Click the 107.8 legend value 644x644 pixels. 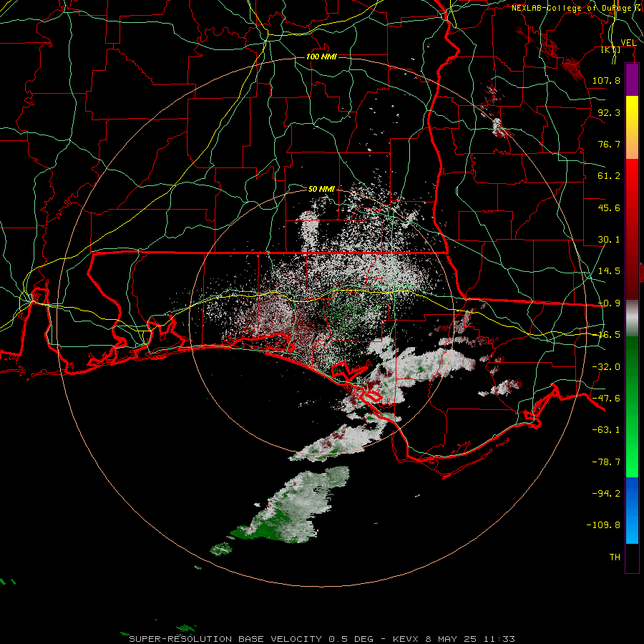[606, 80]
